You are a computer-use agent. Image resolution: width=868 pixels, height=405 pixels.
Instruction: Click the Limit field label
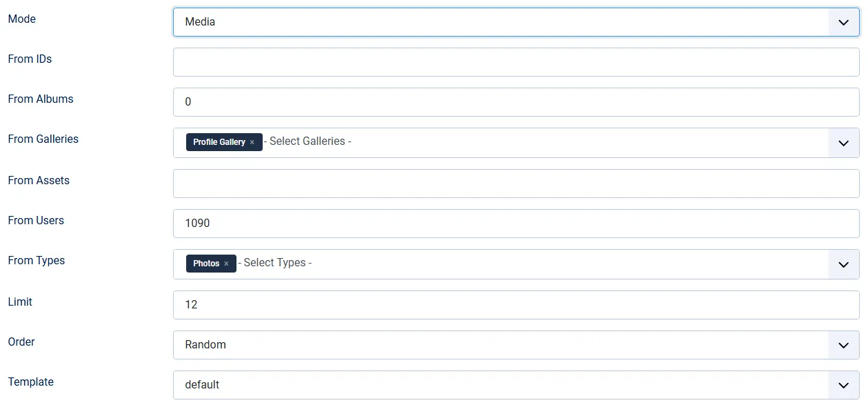20,302
